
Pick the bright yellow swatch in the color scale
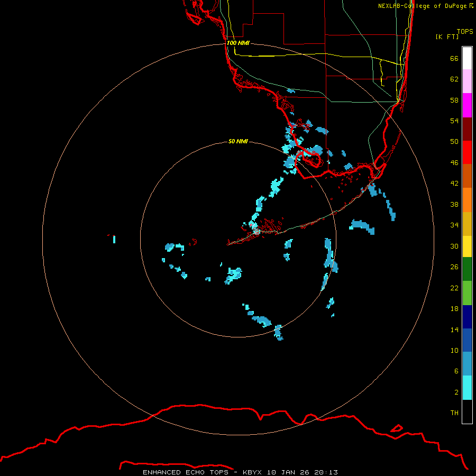coord(467,246)
